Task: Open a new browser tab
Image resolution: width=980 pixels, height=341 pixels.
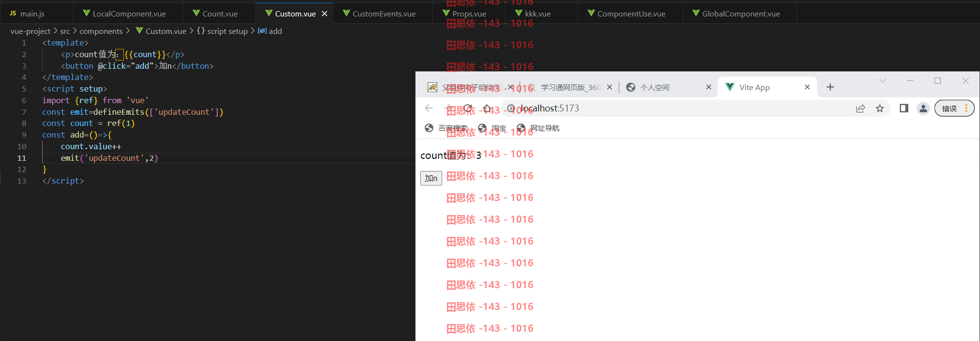Action: tap(830, 87)
